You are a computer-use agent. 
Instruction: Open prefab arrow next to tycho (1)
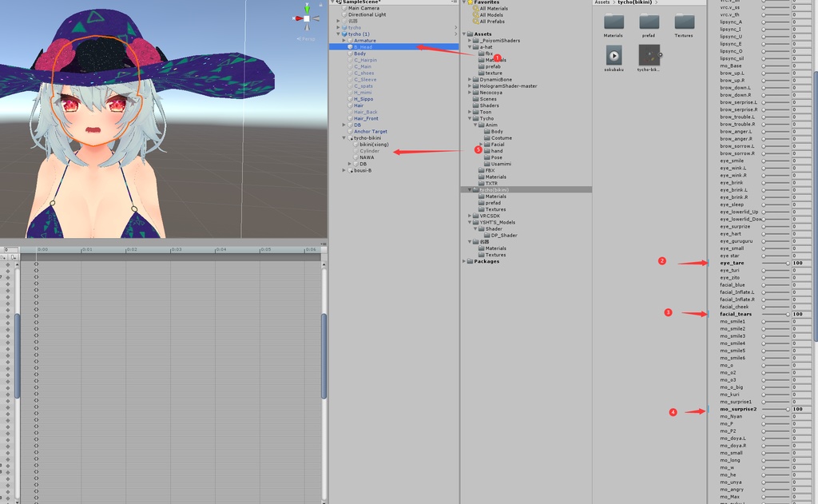(x=455, y=34)
